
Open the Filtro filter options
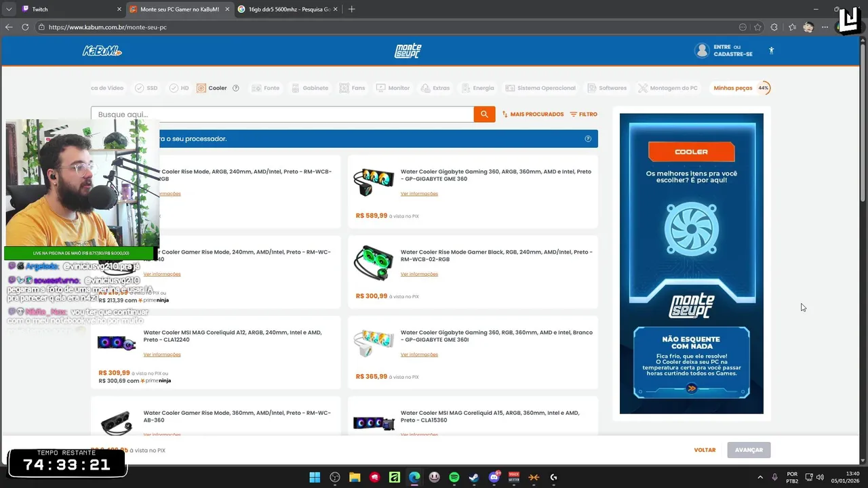[x=583, y=115]
